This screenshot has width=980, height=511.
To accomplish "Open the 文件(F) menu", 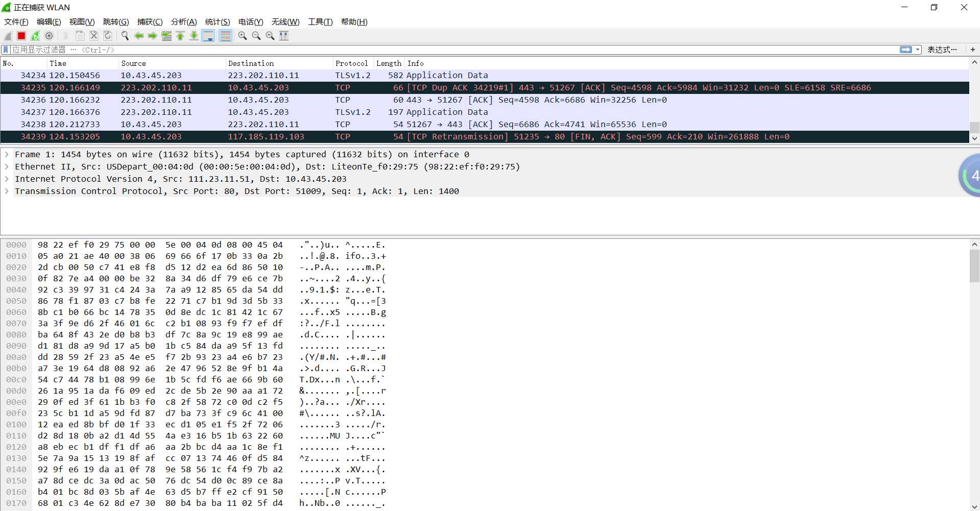I will 16,21.
